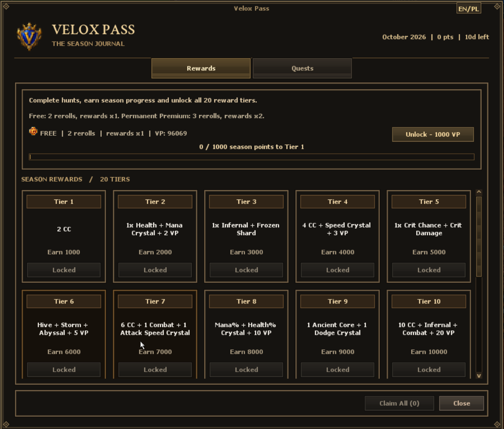Click the Locked button under Tier 1
The width and height of the screenshot is (504, 429).
[x=64, y=270]
